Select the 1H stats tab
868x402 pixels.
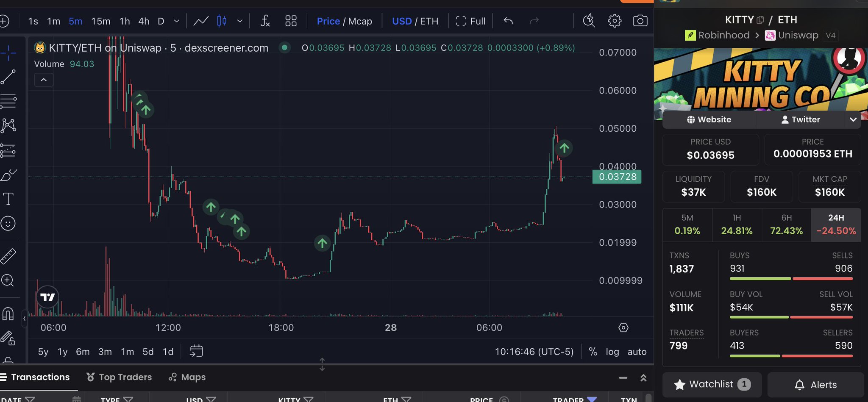(737, 225)
